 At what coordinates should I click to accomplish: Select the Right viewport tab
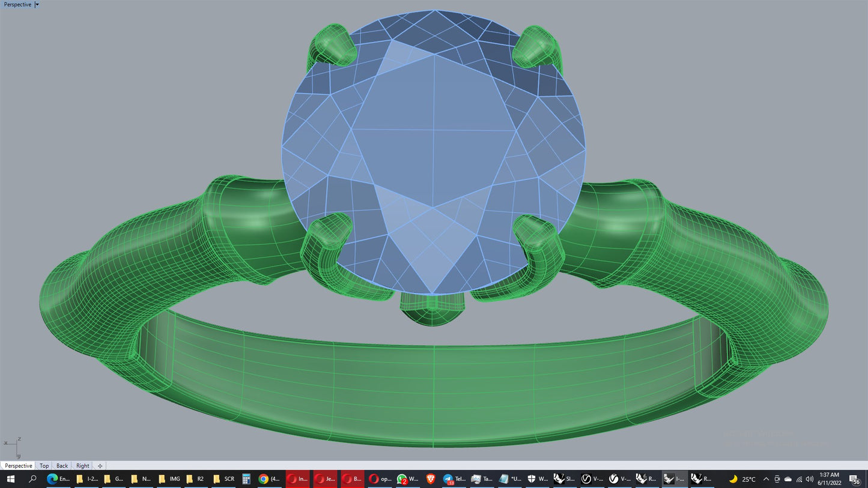click(x=83, y=466)
